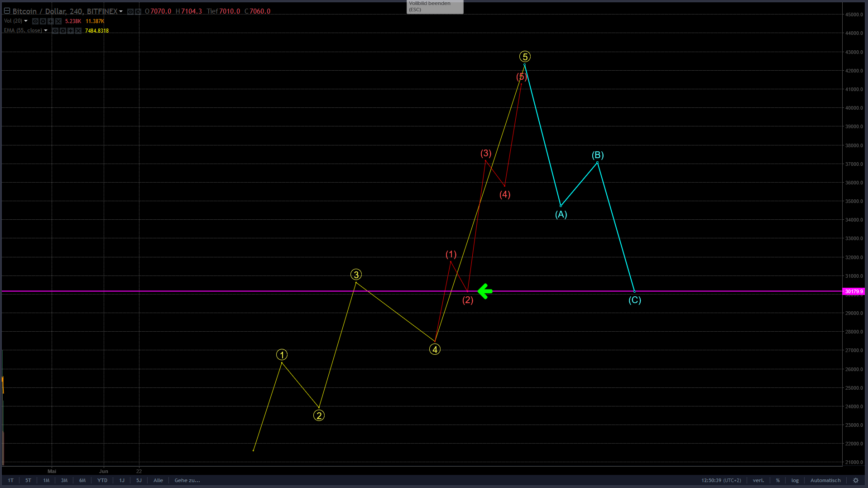Select the 3M time range
This screenshot has width=868, height=488.
coord(64,480)
